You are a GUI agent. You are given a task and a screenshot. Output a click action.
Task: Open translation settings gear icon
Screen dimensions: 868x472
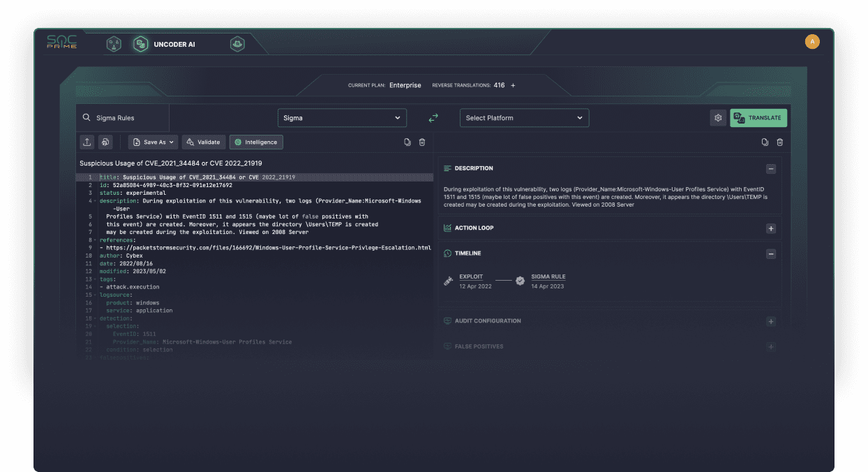click(x=718, y=118)
